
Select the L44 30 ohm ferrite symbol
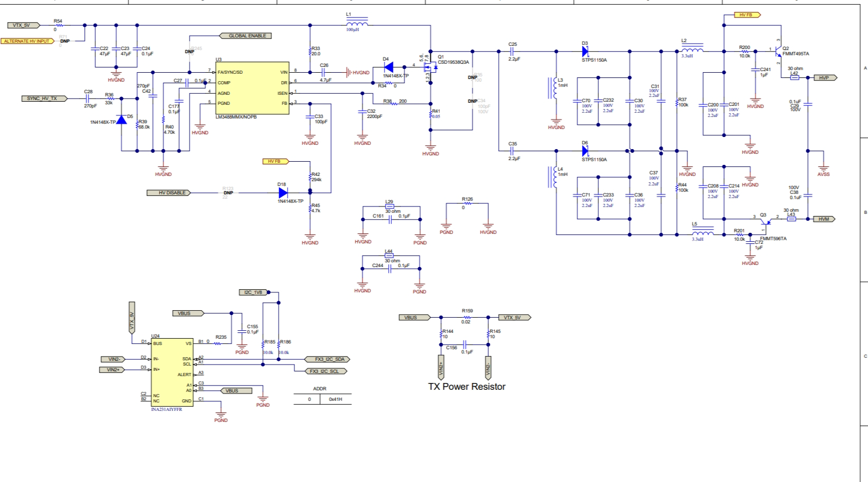pyautogui.click(x=389, y=255)
